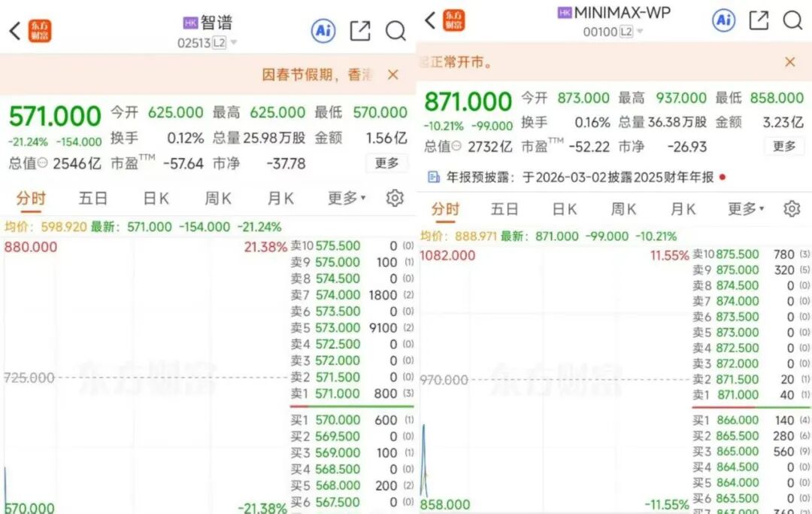Expand the 00100 L2 stock code dropdown

click(640, 32)
